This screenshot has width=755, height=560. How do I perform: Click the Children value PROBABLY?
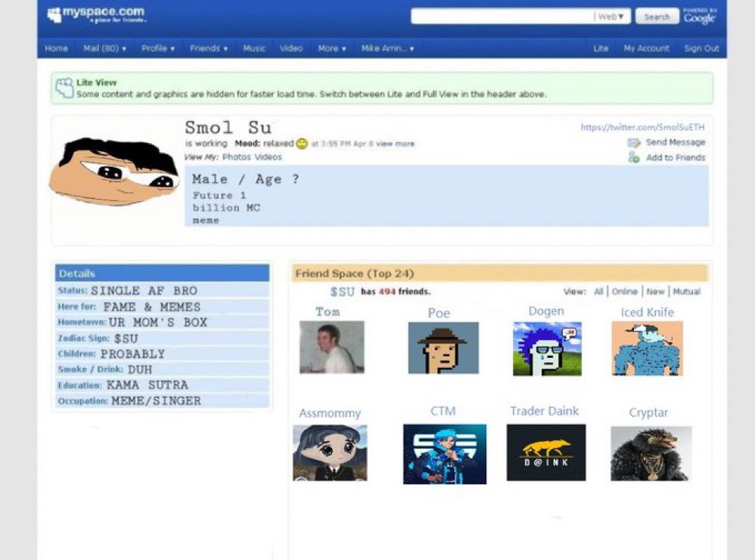point(132,354)
